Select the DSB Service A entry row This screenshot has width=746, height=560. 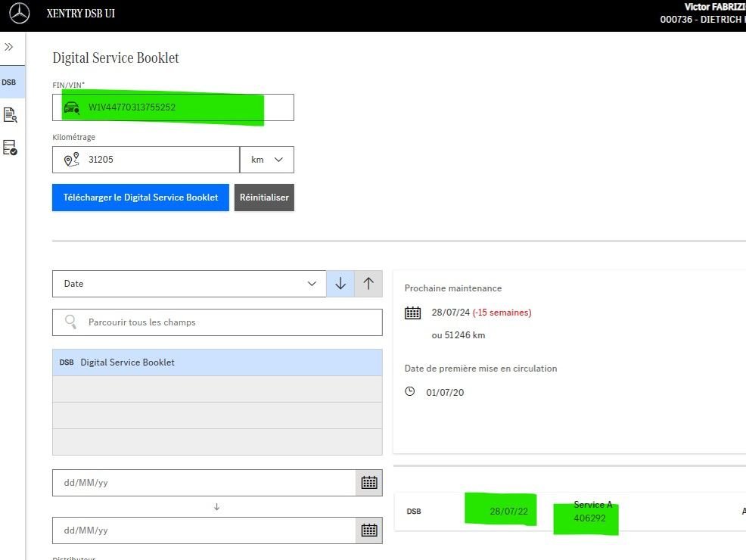[x=570, y=512]
